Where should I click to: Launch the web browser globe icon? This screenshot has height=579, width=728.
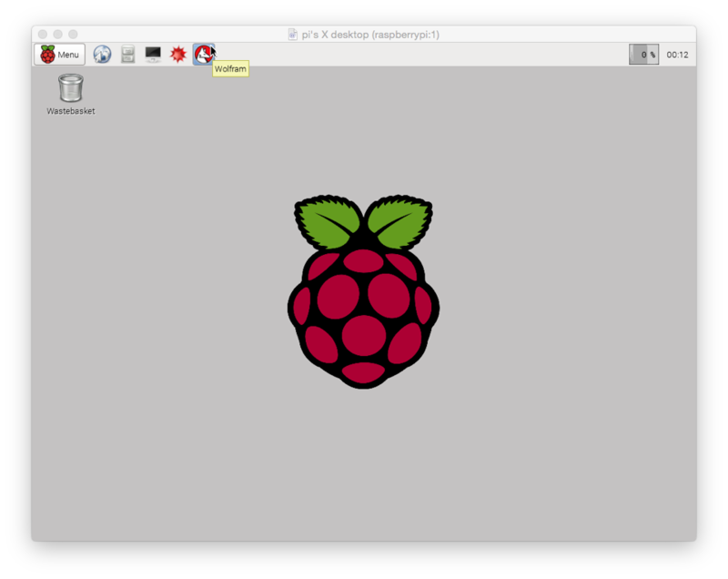click(x=102, y=55)
